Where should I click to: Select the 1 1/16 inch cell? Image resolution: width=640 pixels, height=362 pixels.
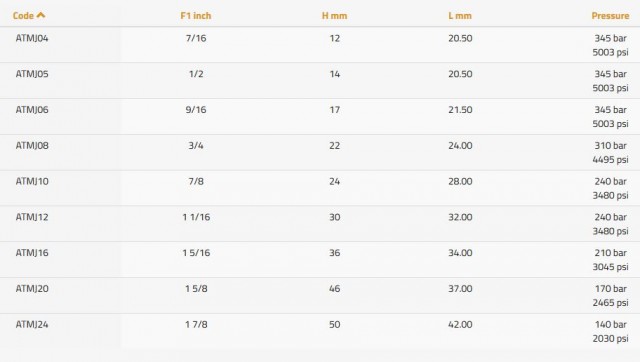(196, 217)
